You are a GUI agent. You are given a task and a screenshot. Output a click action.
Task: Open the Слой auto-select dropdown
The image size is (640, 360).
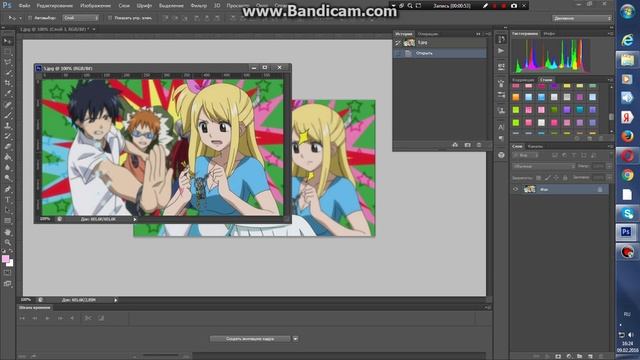tap(81, 18)
